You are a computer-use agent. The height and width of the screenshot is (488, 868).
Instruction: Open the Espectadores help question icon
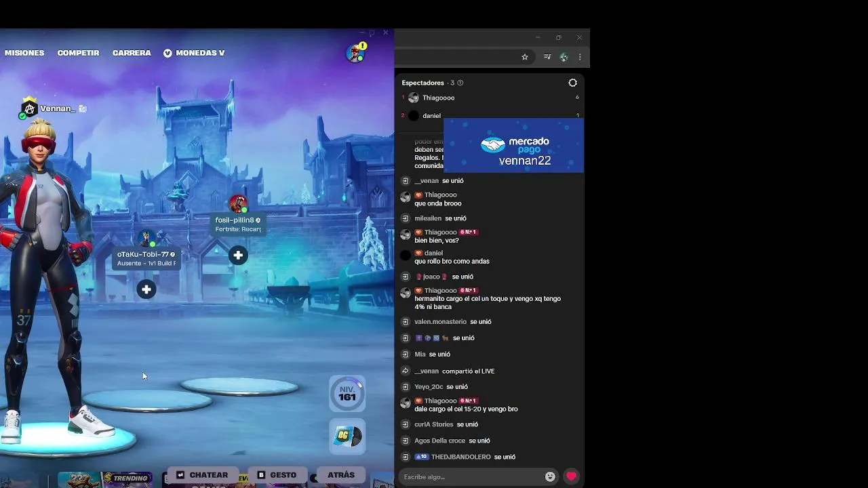(x=460, y=83)
